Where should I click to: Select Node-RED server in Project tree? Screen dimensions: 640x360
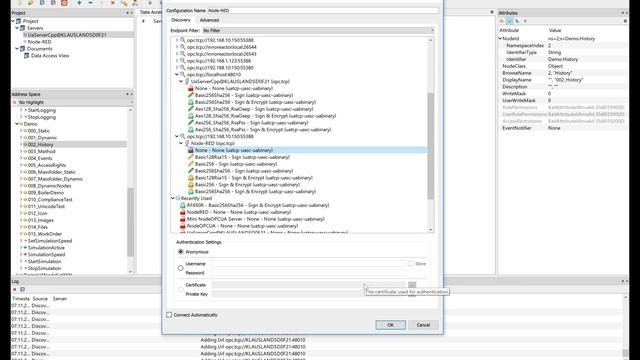pos(40,42)
